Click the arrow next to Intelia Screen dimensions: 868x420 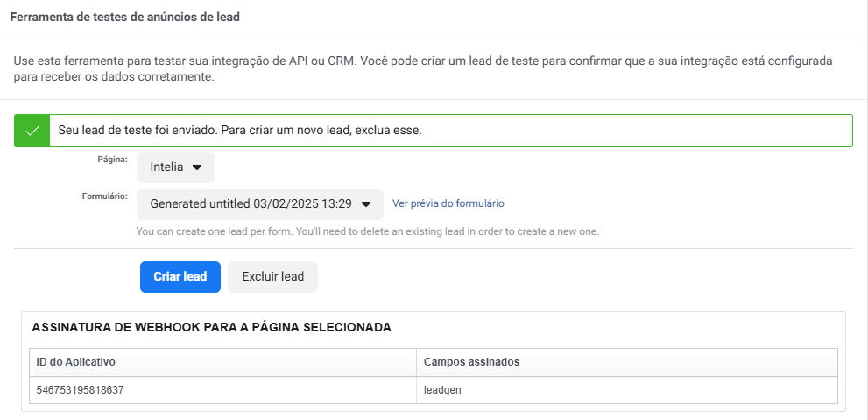pos(196,167)
